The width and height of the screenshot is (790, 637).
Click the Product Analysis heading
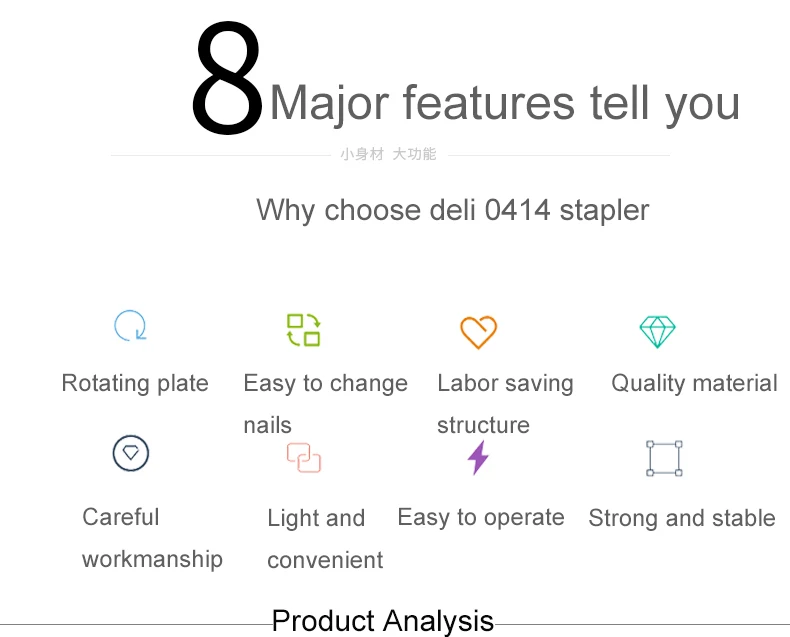click(x=383, y=620)
